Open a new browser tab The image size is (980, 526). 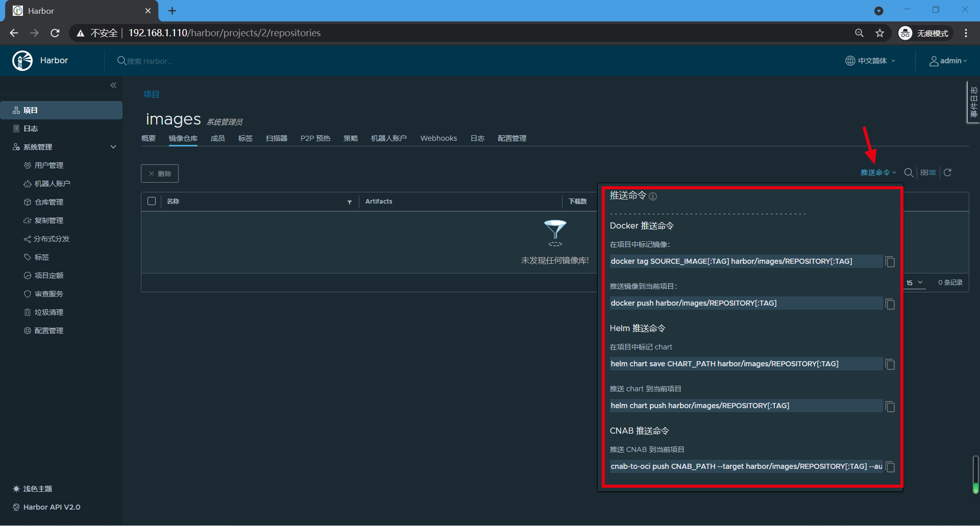172,11
